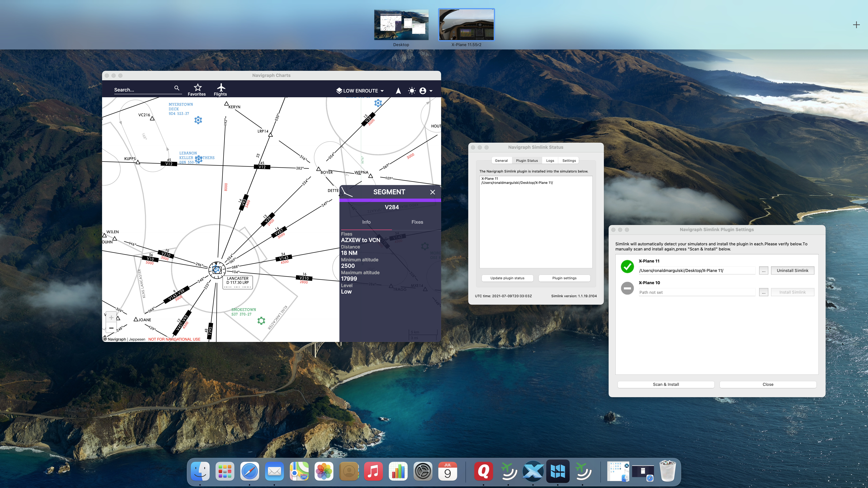Open the Logs tab in Simlink Status

point(550,161)
